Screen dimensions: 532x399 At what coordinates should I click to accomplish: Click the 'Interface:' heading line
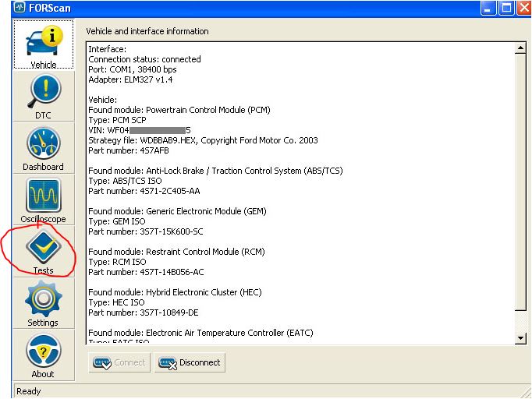[107, 49]
